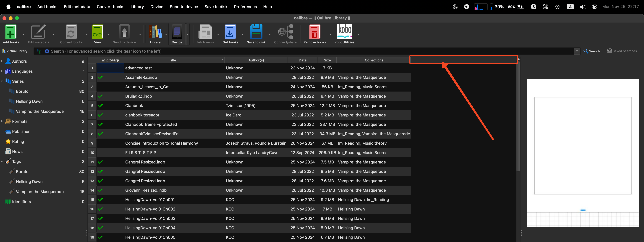The width and height of the screenshot is (644, 242).
Task: Expand the Authors category
Action: (2, 61)
